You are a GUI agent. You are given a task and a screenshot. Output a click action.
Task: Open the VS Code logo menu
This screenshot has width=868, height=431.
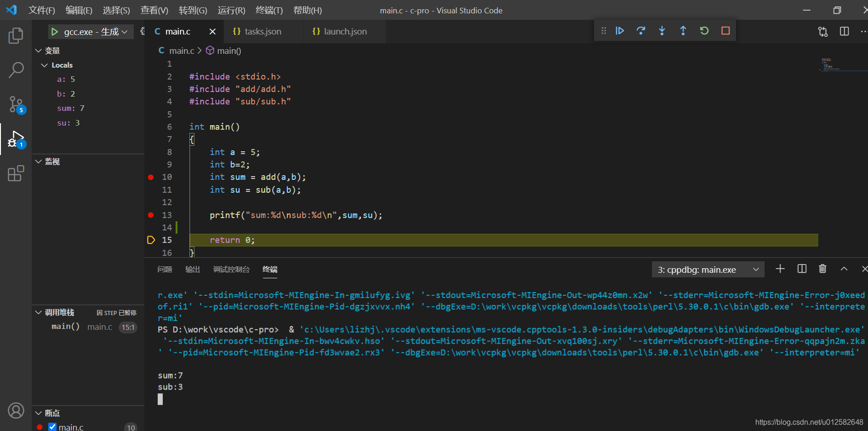tap(11, 10)
